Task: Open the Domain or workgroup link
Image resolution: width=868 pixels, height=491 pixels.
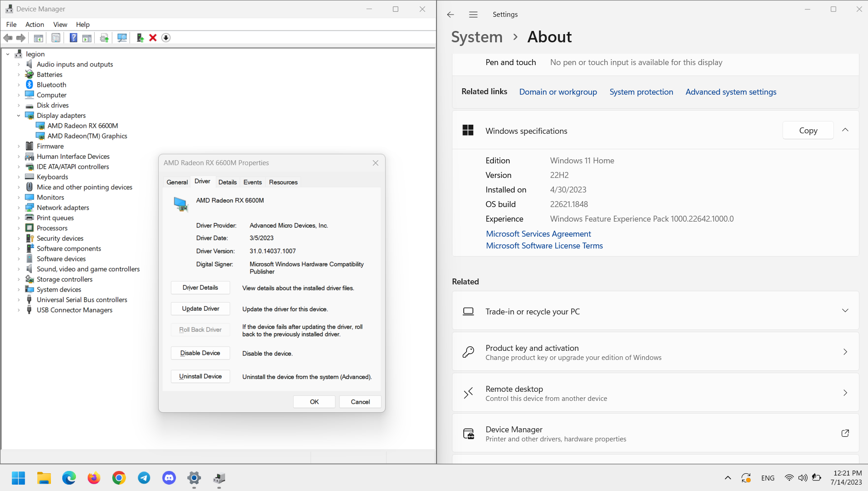Action: (x=558, y=92)
